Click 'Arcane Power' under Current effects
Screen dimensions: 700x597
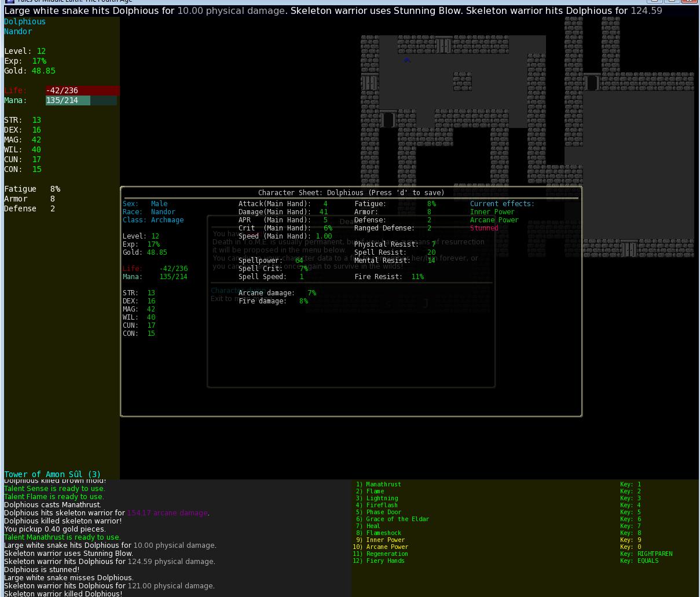click(494, 220)
